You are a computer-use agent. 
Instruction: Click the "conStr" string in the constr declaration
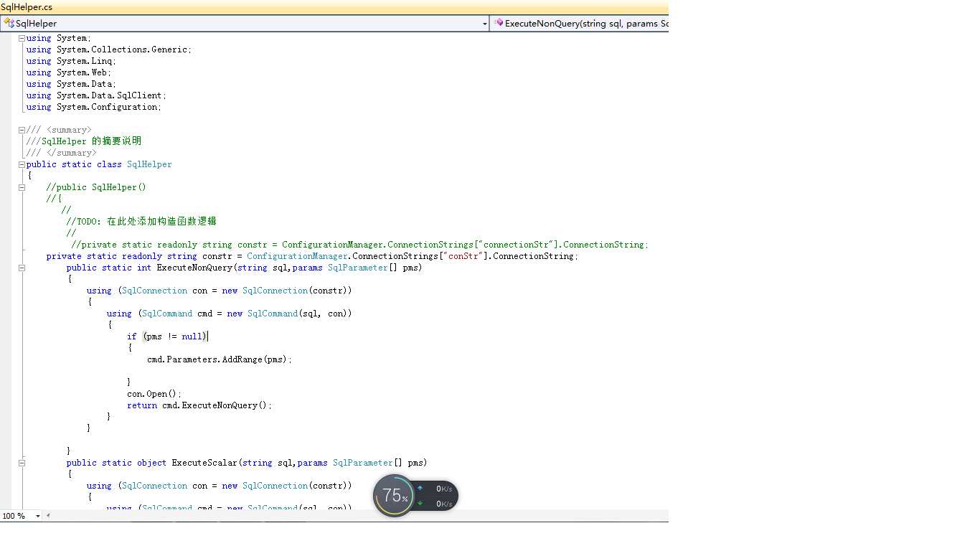pos(464,256)
